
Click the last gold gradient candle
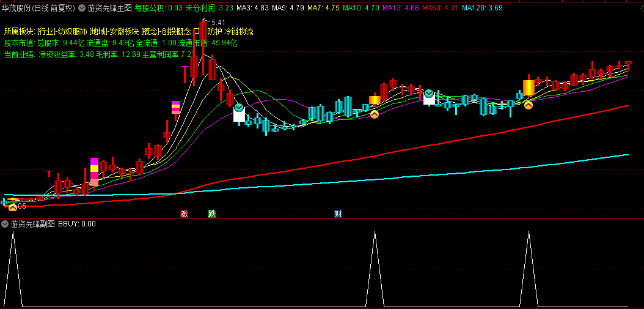pos(529,88)
